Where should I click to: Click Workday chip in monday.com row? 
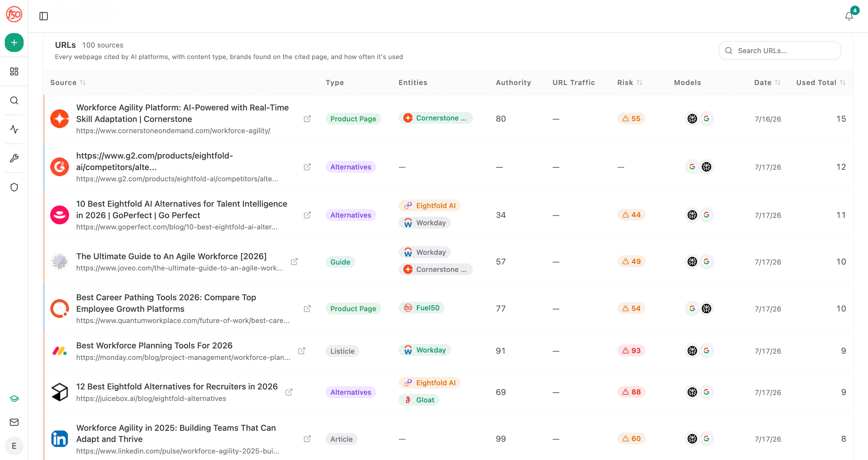425,350
